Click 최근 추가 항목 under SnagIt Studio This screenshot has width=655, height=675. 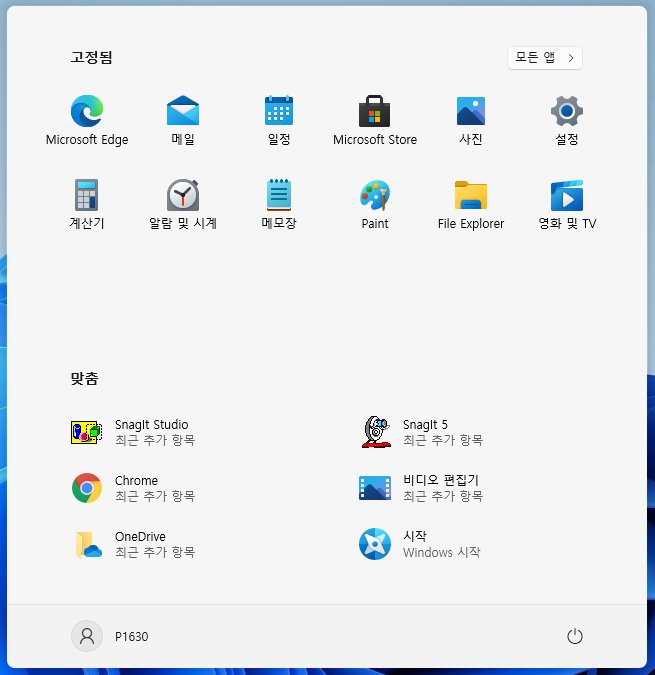[x=155, y=440]
